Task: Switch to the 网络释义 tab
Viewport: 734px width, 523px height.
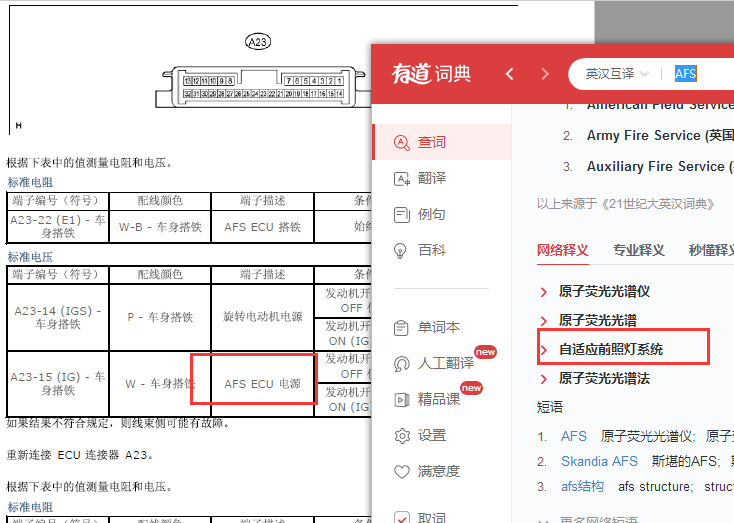Action: pyautogui.click(x=562, y=250)
